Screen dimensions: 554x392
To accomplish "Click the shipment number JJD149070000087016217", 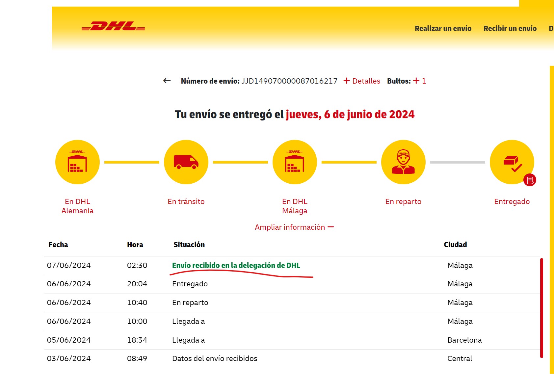I will (x=289, y=81).
